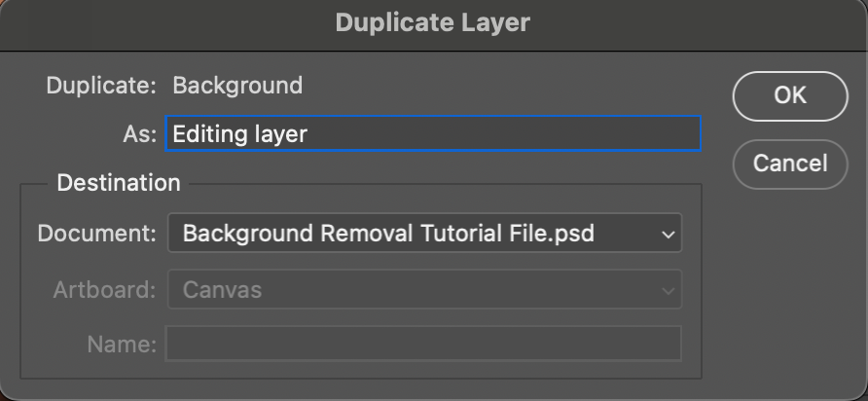The image size is (868, 401).
Task: Click the Duplicate Layer dialog title
Action: [433, 22]
